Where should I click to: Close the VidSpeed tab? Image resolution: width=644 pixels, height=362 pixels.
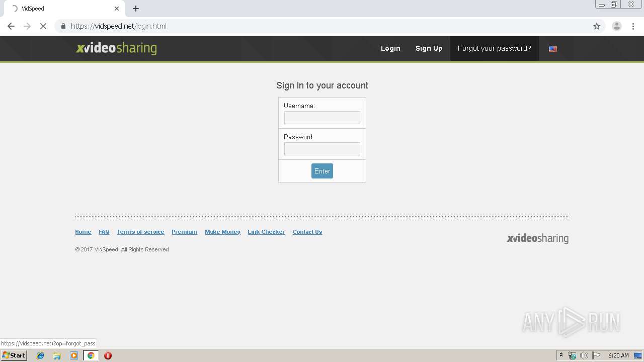tap(117, 9)
